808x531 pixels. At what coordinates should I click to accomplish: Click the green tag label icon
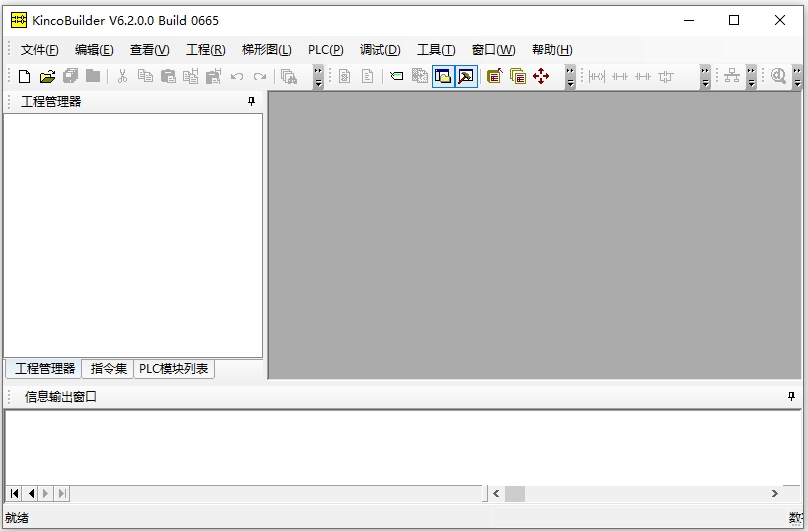397,76
